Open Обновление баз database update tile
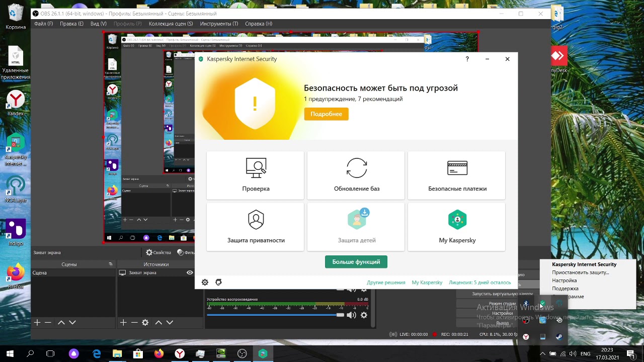Image resolution: width=644 pixels, height=362 pixels. coord(356,175)
